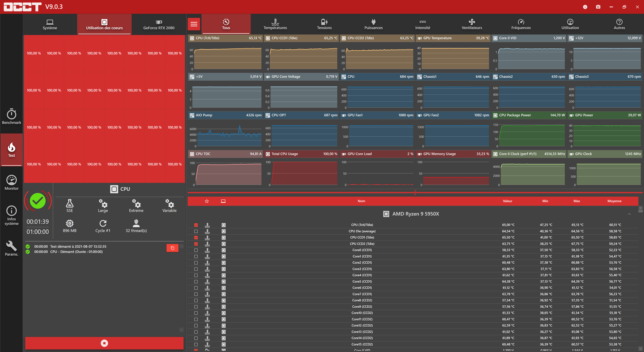Sort the table by Moyenne column
The width and height of the screenshot is (644, 352).
[614, 201]
